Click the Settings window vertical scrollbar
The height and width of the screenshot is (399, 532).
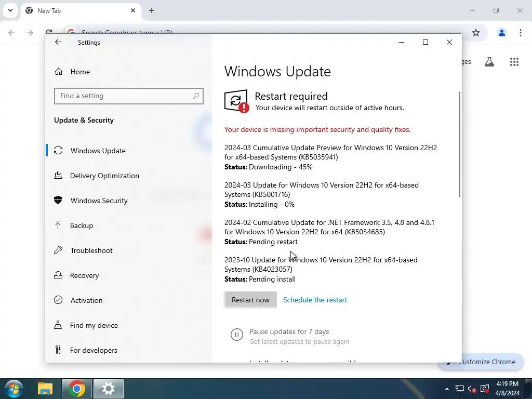pos(460,144)
